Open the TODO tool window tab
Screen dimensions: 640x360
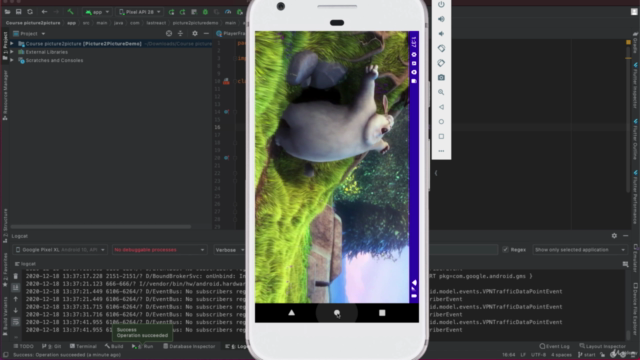point(24,346)
